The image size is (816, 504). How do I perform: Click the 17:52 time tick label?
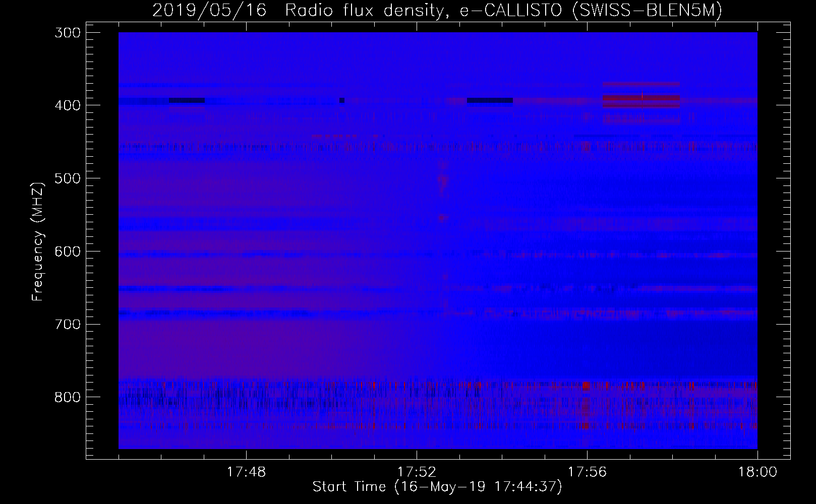pyautogui.click(x=417, y=472)
